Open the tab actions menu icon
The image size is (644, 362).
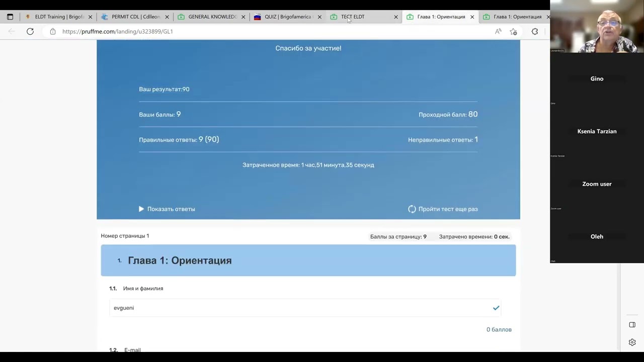(10, 17)
